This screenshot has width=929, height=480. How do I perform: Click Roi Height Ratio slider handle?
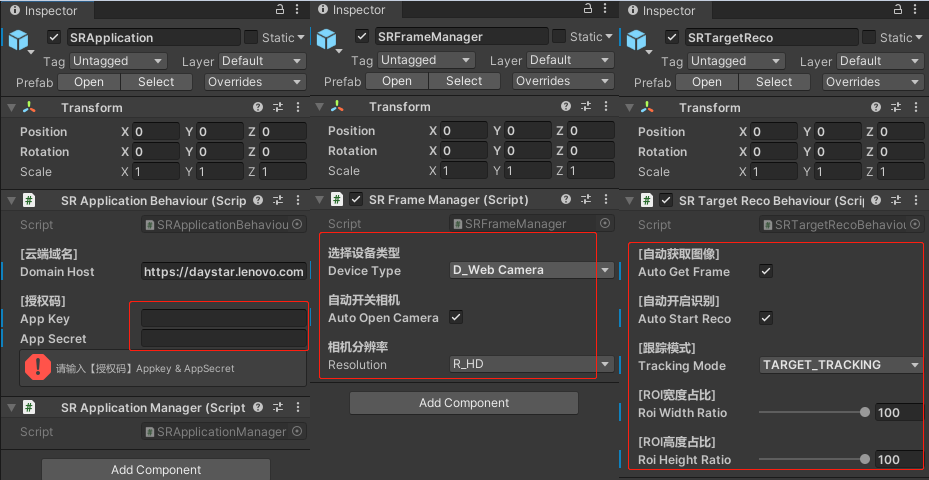pyautogui.click(x=865, y=459)
